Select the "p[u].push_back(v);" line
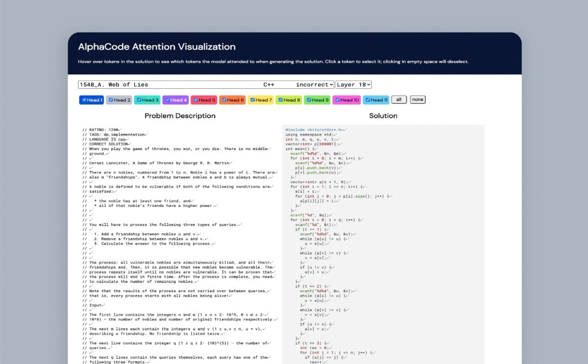This screenshot has width=588, height=364. coord(317,168)
